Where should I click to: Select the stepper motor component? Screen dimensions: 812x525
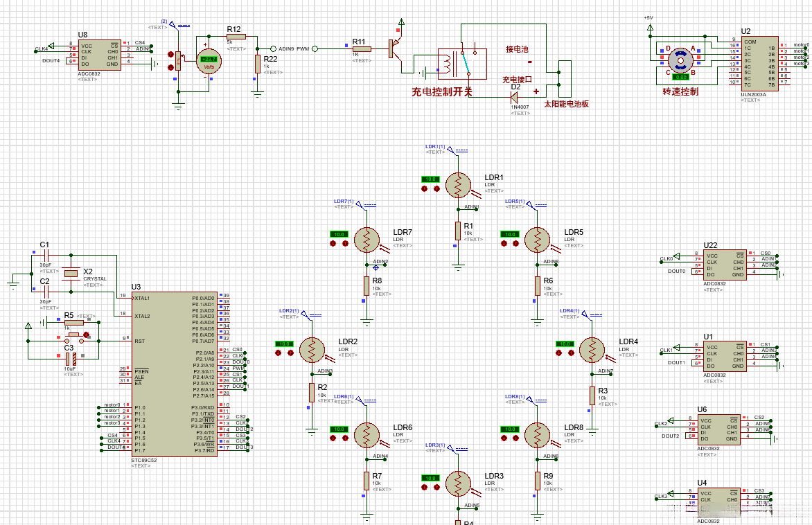click(680, 60)
